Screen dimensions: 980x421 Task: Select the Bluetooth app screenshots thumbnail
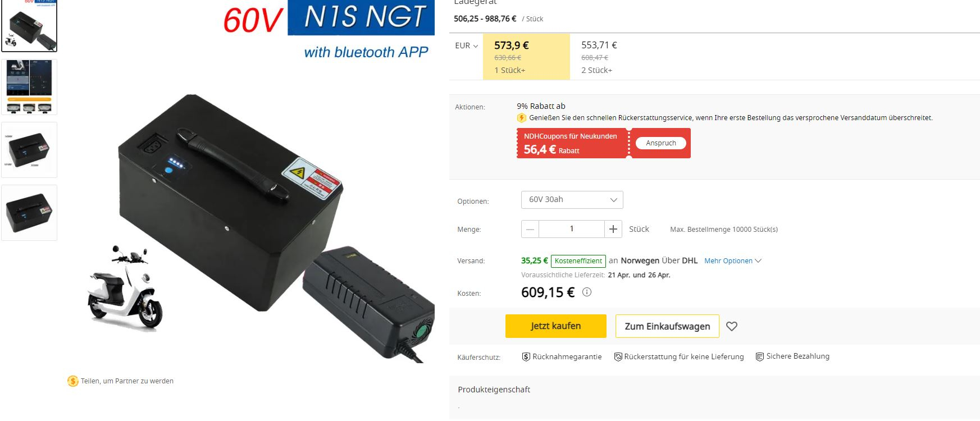(x=29, y=87)
